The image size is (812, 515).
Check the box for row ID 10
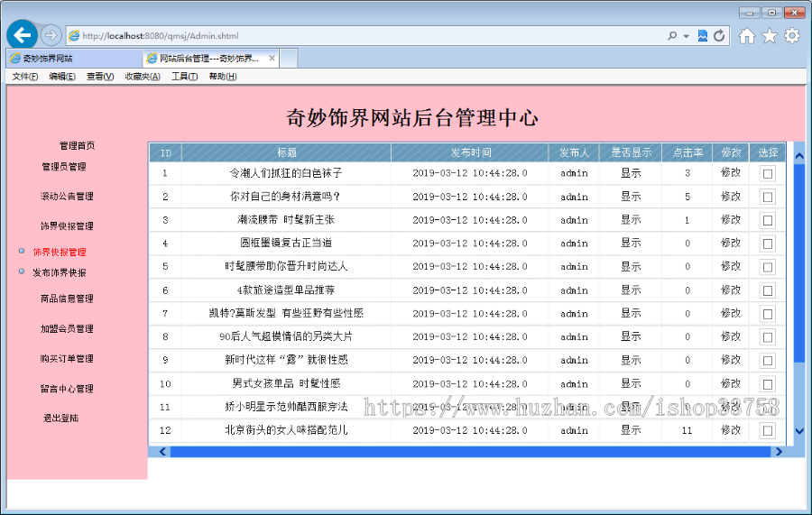768,384
